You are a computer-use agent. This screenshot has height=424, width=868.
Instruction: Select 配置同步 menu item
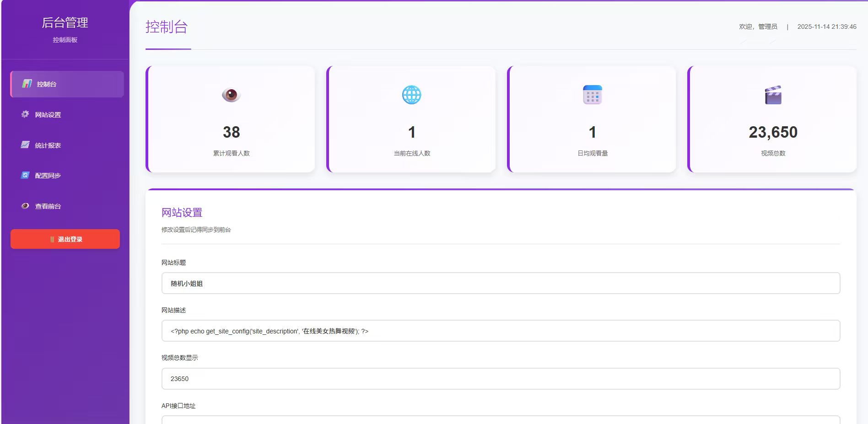(x=48, y=176)
